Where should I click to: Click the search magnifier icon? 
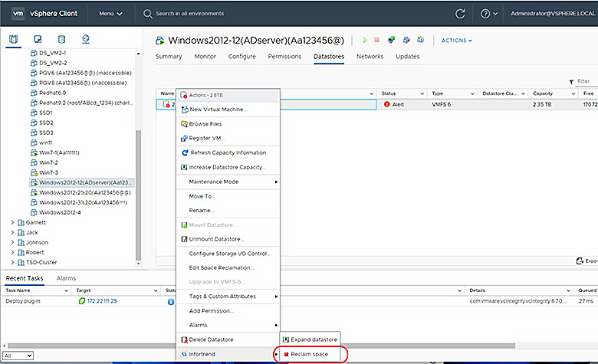coord(147,14)
